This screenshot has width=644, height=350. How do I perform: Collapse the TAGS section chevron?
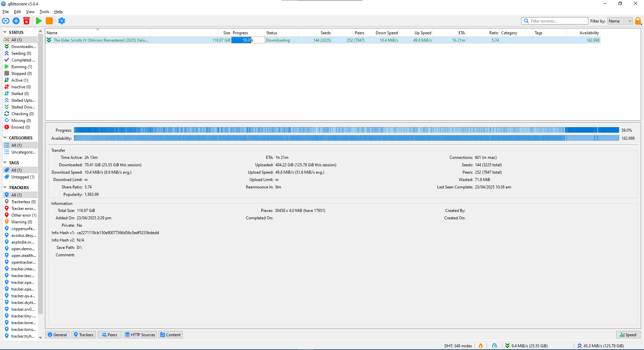(5, 163)
